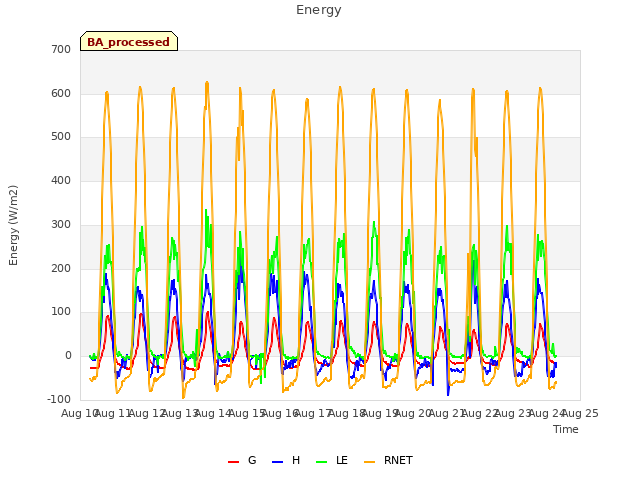640x480 pixels.
Task: Click the red G legend swatch
Action: pyautogui.click(x=233, y=462)
